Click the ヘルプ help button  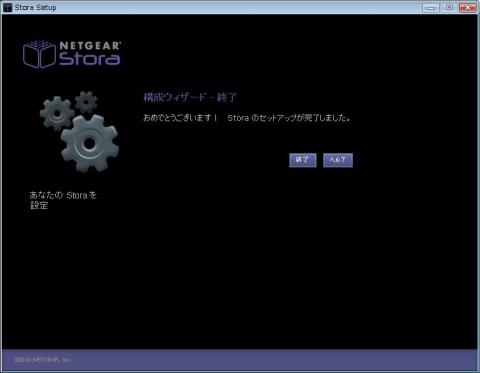click(338, 160)
